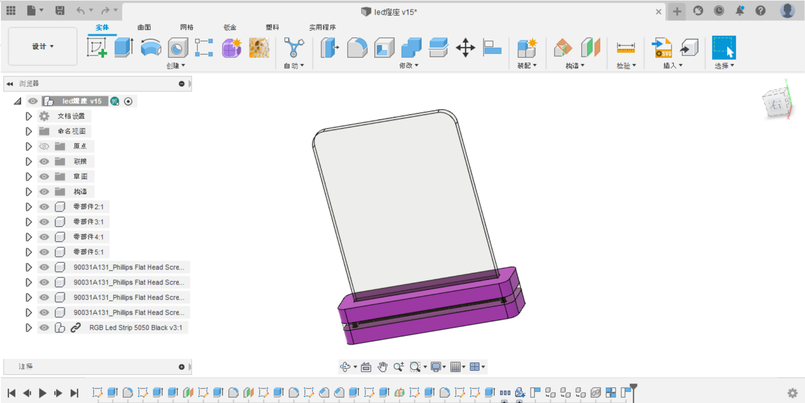Select the Pan hand tool

pyautogui.click(x=382, y=367)
